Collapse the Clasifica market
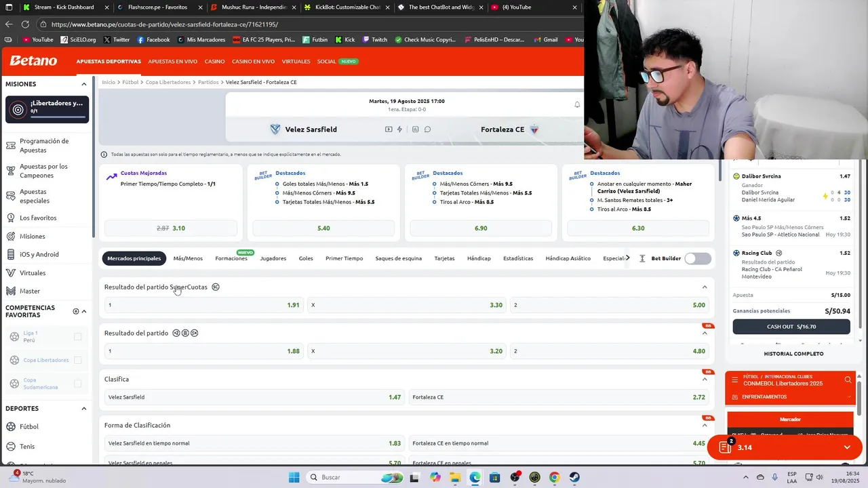The image size is (868, 488). 705,380
